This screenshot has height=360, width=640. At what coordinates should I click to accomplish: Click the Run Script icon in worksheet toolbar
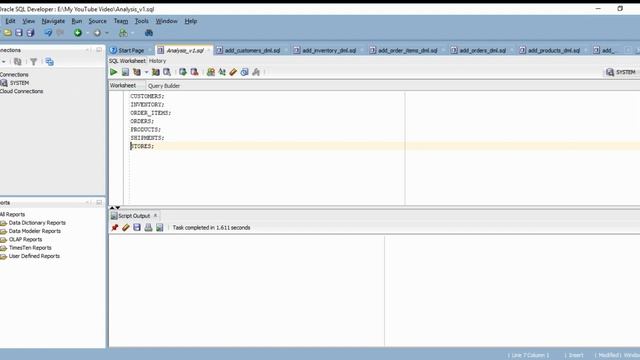click(x=125, y=72)
